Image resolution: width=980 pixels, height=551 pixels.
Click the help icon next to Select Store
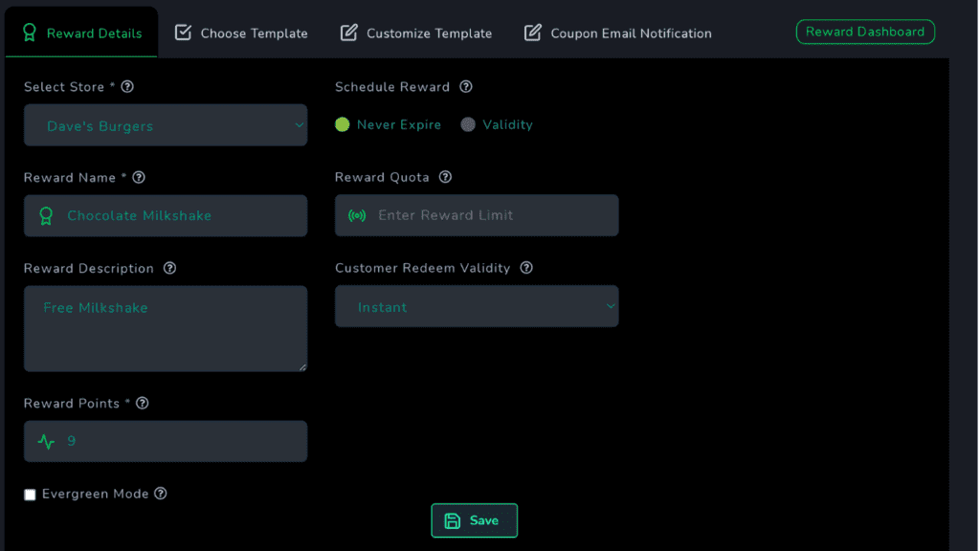pyautogui.click(x=127, y=86)
